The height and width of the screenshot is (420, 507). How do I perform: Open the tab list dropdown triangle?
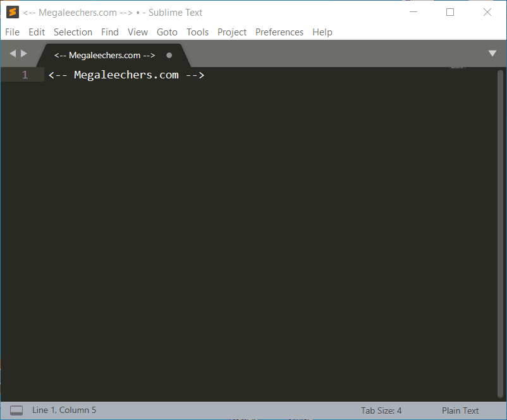pyautogui.click(x=492, y=53)
